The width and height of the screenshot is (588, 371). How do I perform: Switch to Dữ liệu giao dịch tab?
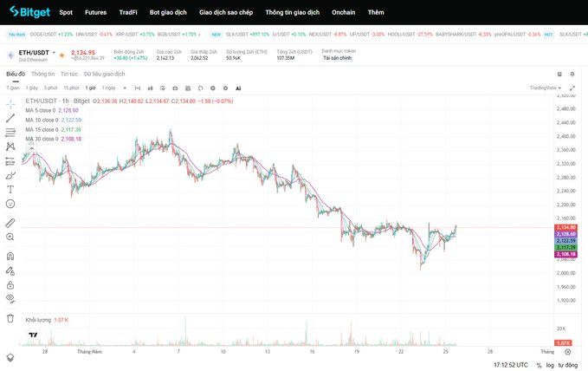coord(104,74)
